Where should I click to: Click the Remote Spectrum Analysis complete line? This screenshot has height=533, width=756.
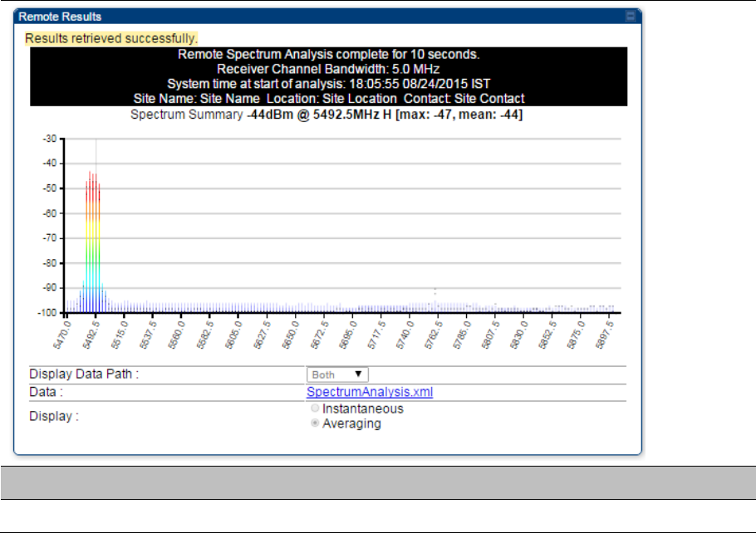329,54
